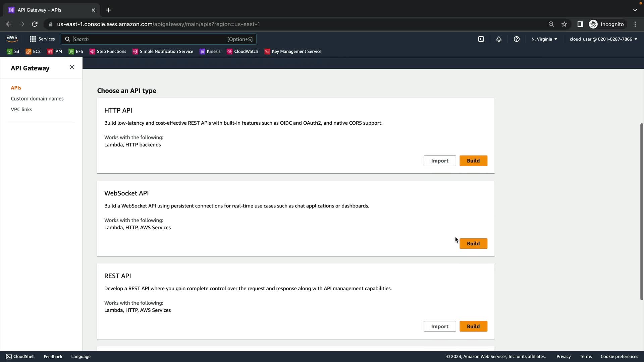Open CloudShell from the top navigation icon

coord(481,39)
